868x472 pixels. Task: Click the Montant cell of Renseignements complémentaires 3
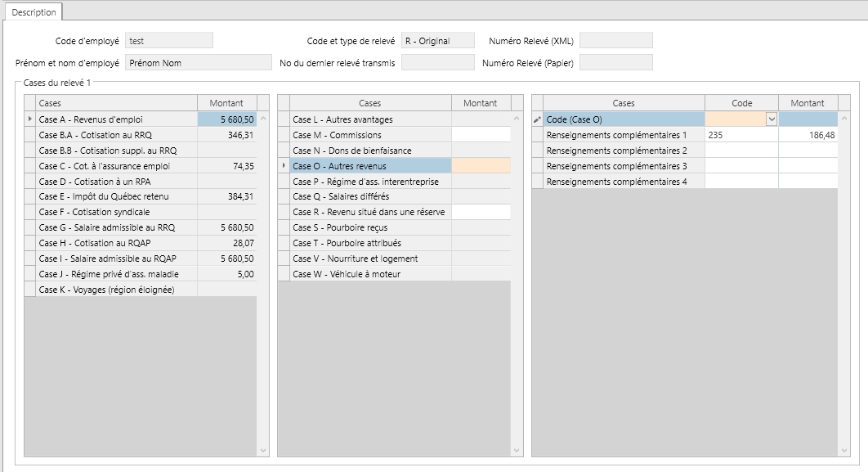click(x=808, y=165)
